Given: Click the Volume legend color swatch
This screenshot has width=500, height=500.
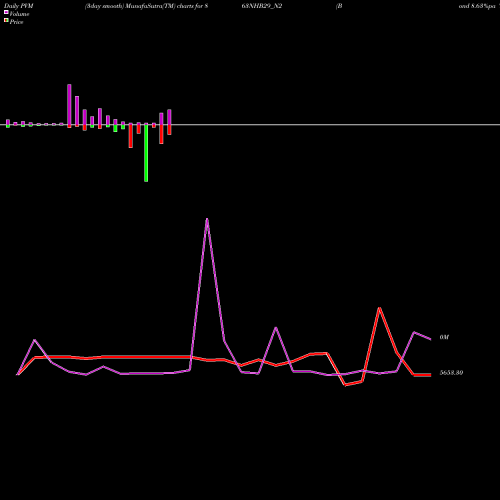Looking at the screenshot, I should coord(6,12).
